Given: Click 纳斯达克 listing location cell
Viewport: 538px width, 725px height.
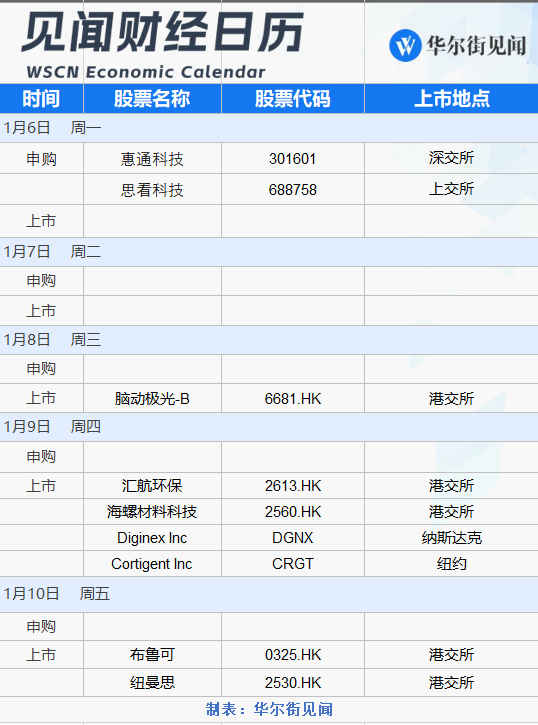Looking at the screenshot, I should pos(452,538).
